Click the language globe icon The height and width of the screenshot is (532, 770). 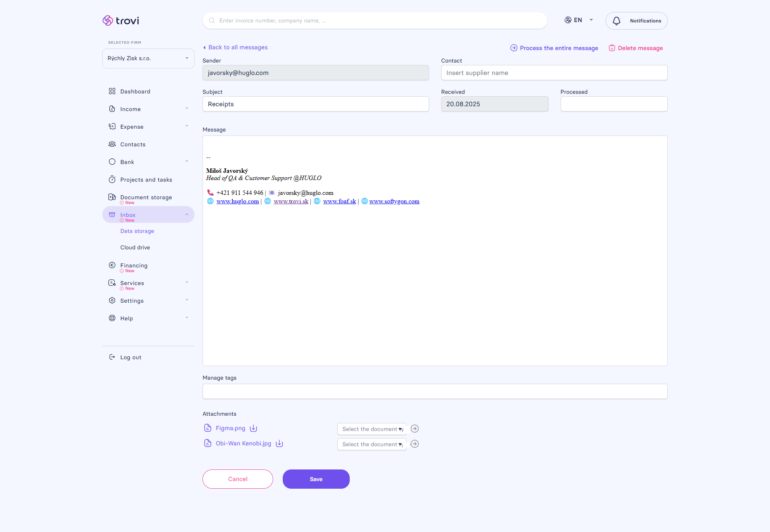pos(568,20)
